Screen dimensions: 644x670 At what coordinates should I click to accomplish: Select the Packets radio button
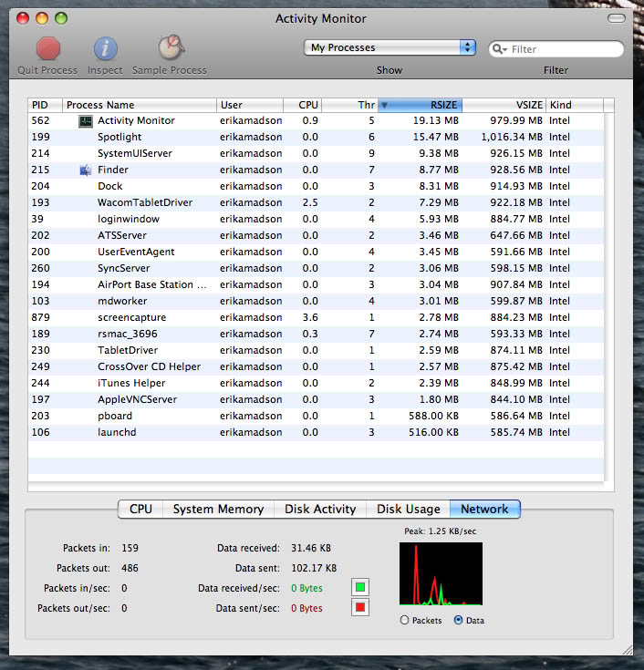[404, 620]
